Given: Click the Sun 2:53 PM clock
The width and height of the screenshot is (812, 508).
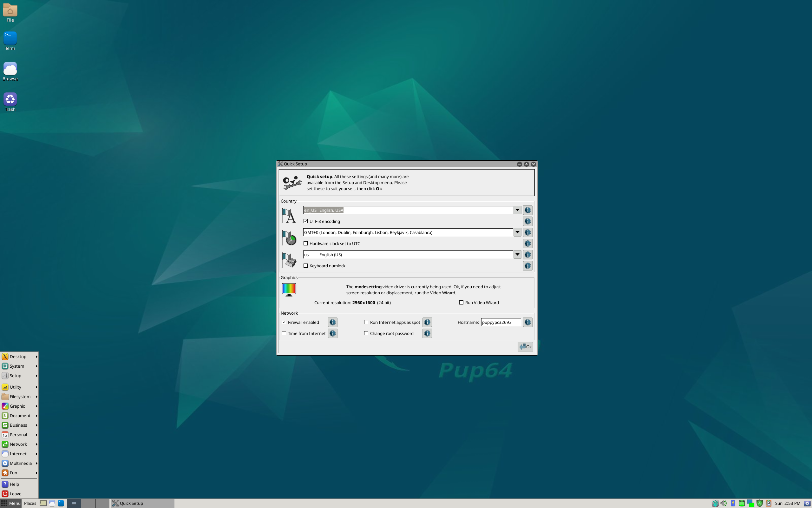Looking at the screenshot, I should [788, 503].
